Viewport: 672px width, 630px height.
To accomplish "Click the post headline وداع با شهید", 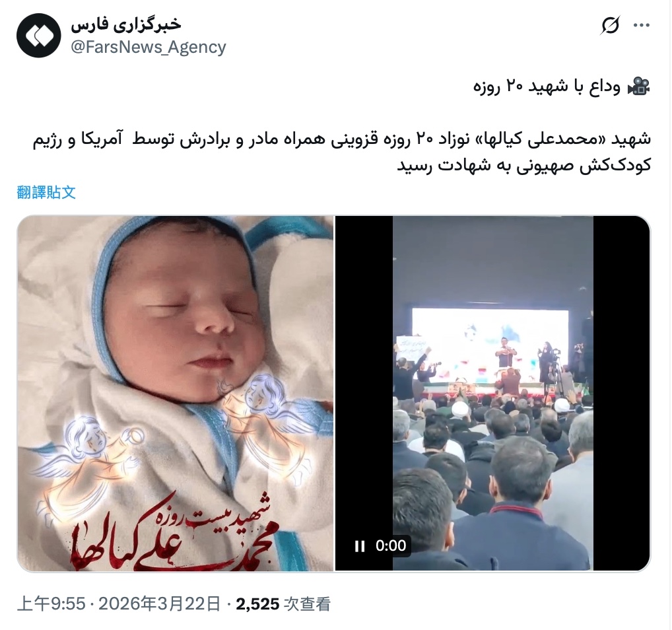I will 547,87.
